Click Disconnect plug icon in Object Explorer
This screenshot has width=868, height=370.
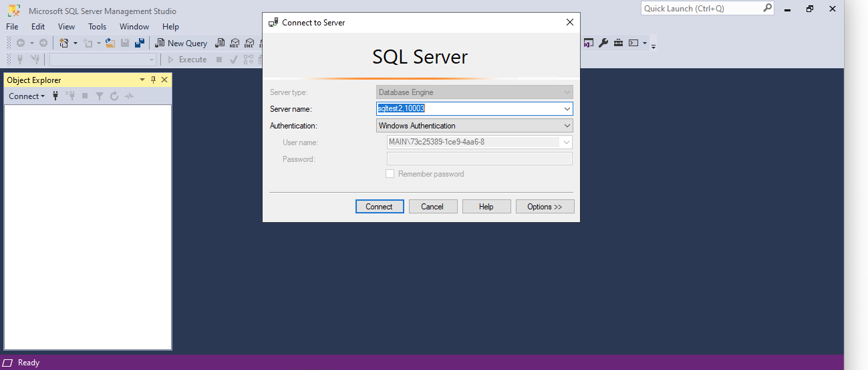pos(70,96)
